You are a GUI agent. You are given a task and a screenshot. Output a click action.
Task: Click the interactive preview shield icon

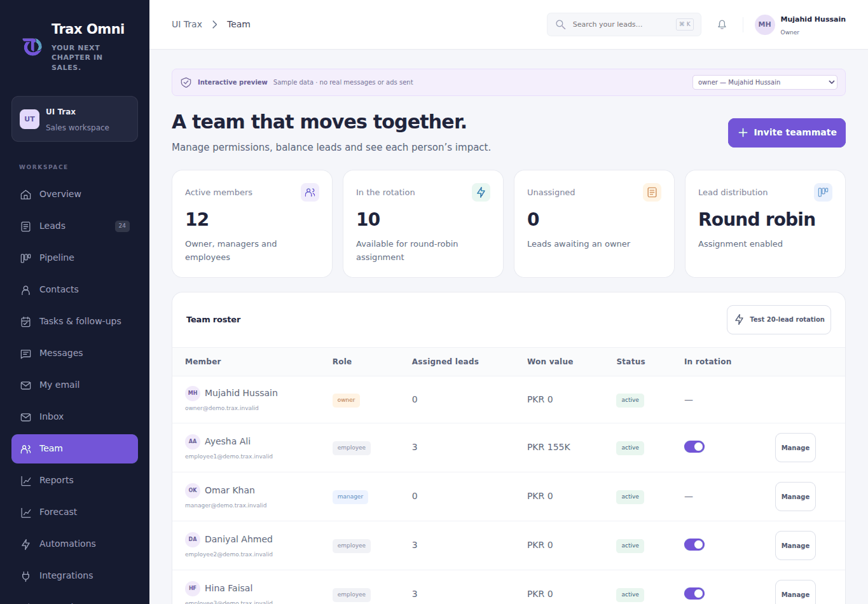(186, 83)
